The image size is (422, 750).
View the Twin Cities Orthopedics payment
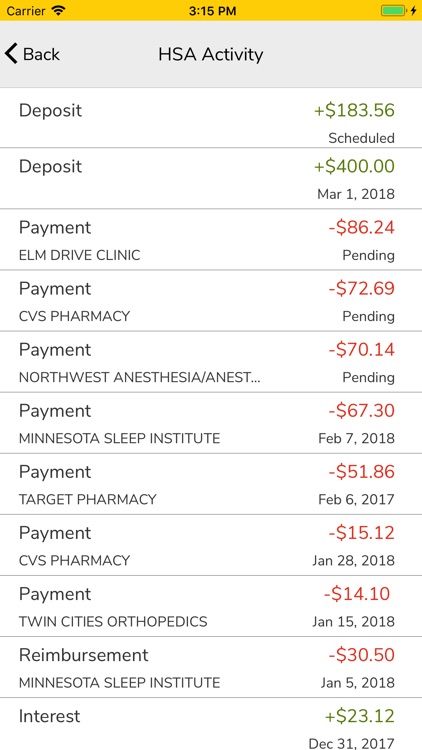[x=211, y=606]
